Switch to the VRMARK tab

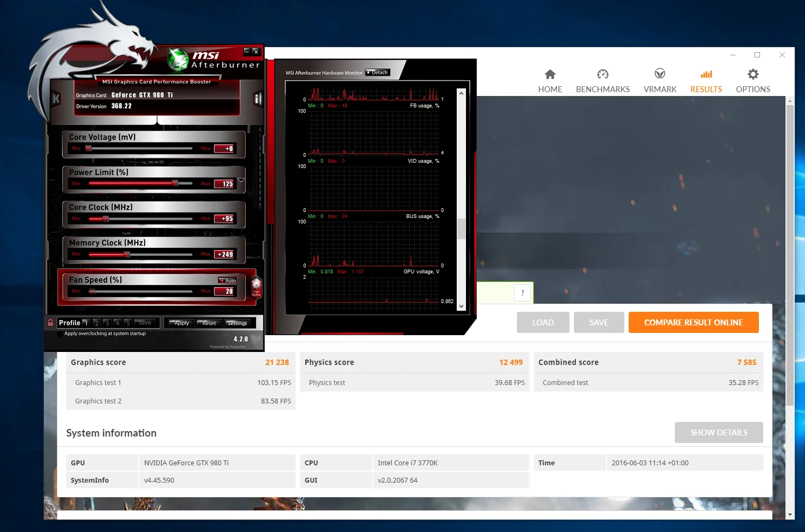(x=660, y=81)
